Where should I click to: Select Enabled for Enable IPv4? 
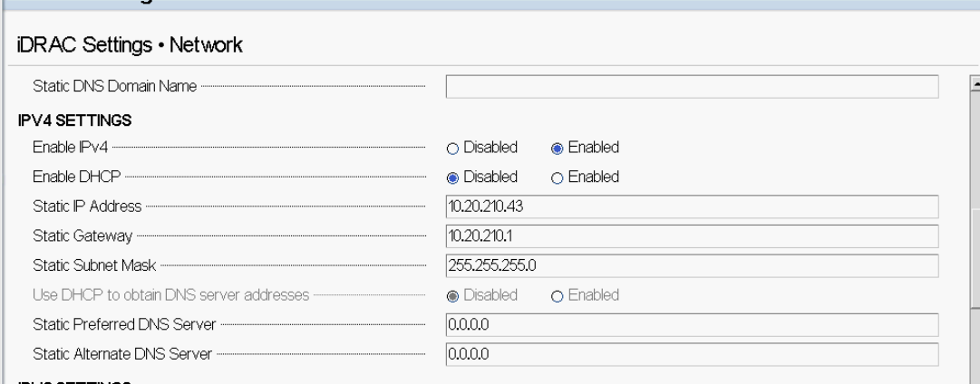click(557, 147)
